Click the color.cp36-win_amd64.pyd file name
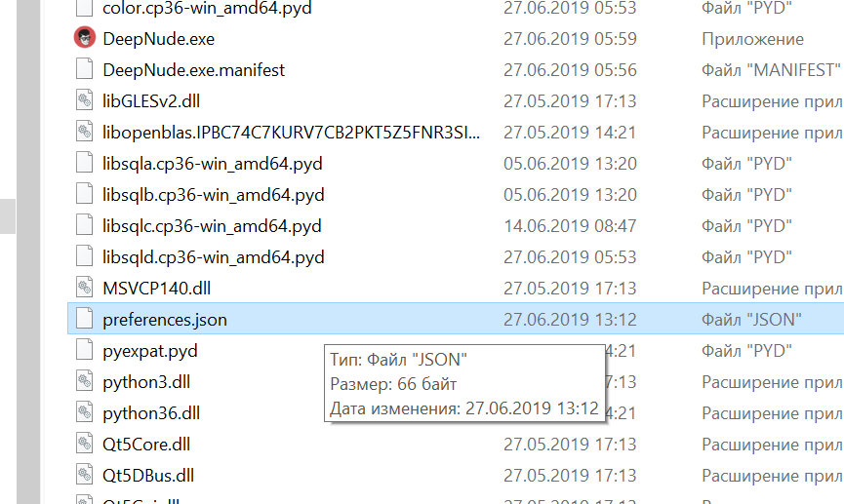 (207, 8)
